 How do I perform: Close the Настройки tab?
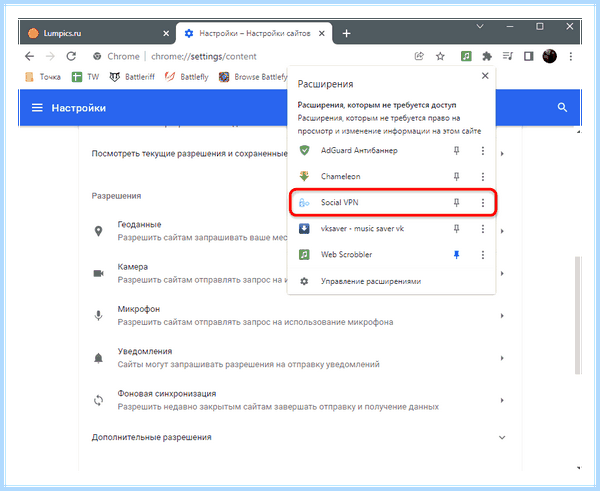[322, 34]
